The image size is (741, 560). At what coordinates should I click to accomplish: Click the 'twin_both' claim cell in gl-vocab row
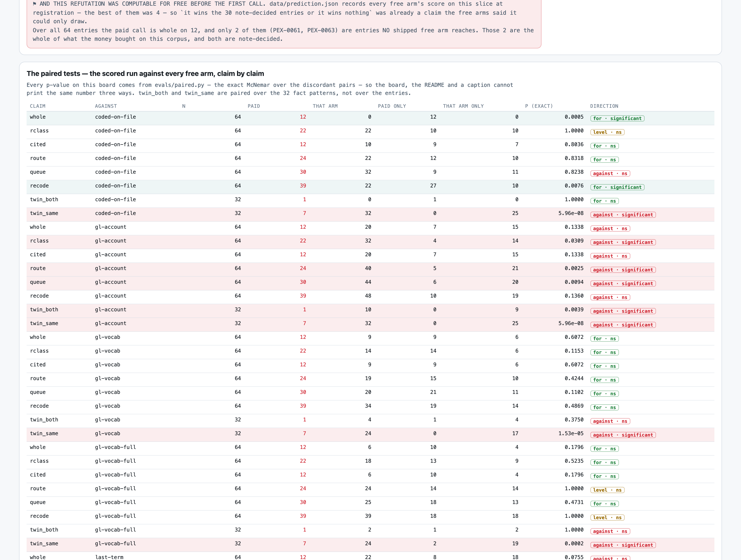click(44, 420)
